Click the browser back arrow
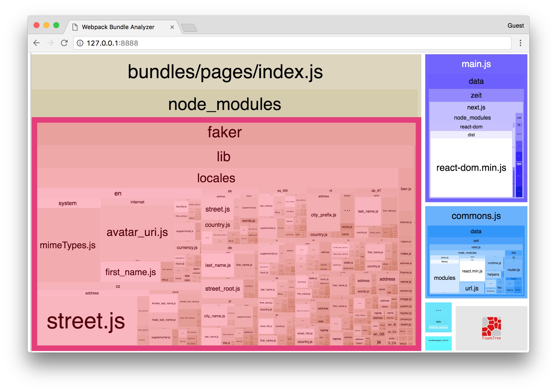 tap(37, 43)
